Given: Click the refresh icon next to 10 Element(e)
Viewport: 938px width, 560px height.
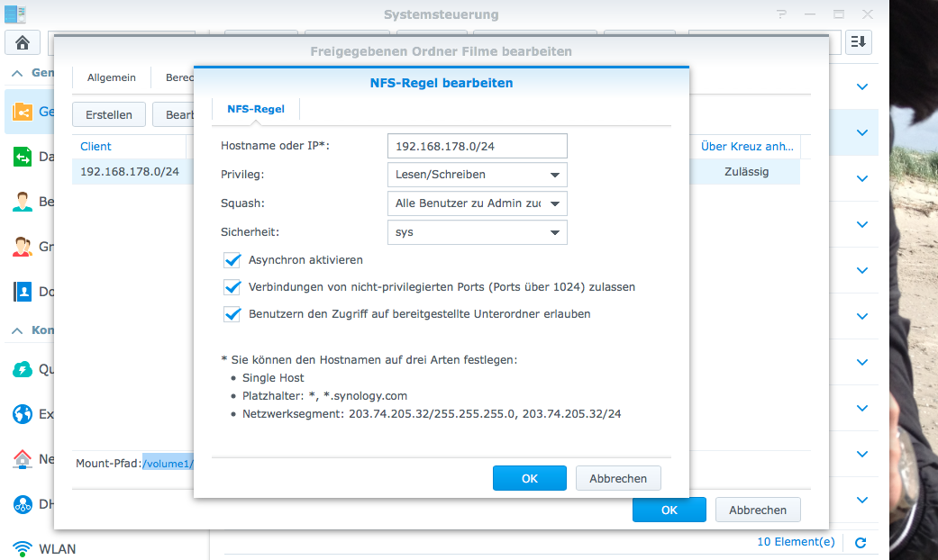Looking at the screenshot, I should point(861,543).
